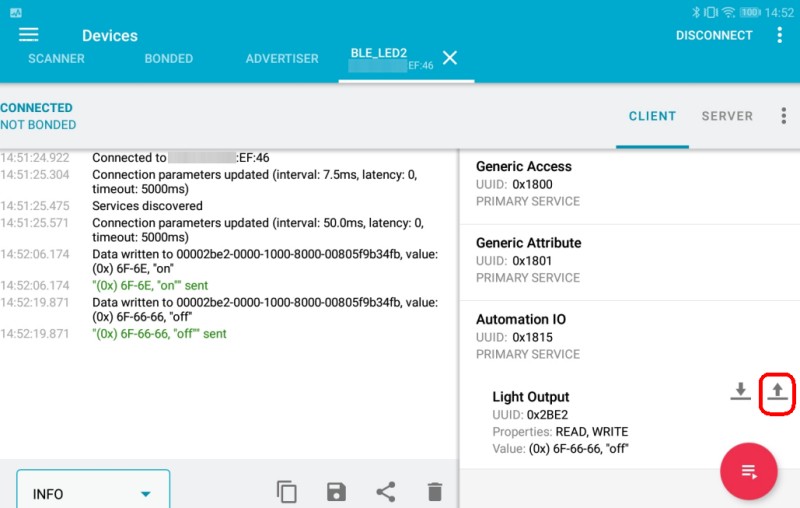The image size is (800, 508).
Task: Share the log
Action: point(386,492)
